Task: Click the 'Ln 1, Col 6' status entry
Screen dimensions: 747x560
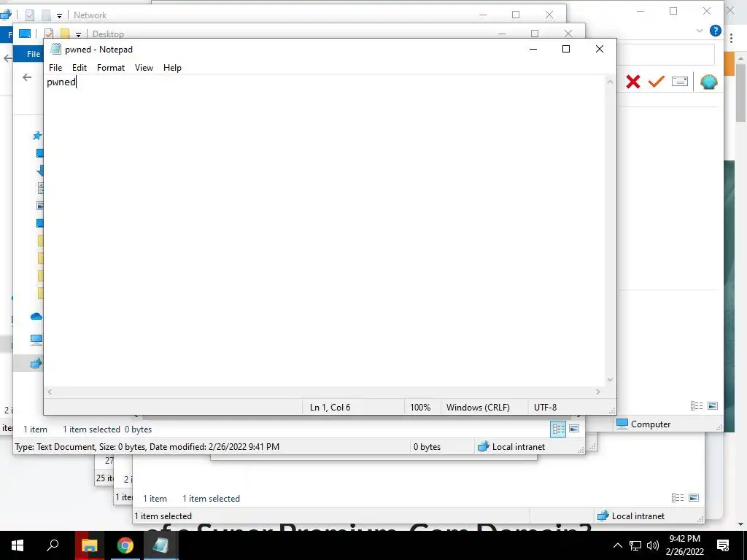Action: 330,408
